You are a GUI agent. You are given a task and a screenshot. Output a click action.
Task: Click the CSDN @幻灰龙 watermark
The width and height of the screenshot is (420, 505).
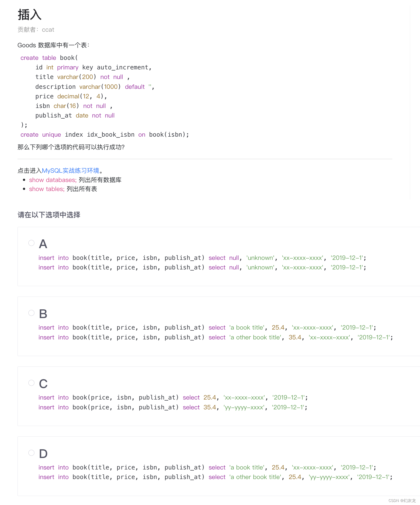[402, 500]
